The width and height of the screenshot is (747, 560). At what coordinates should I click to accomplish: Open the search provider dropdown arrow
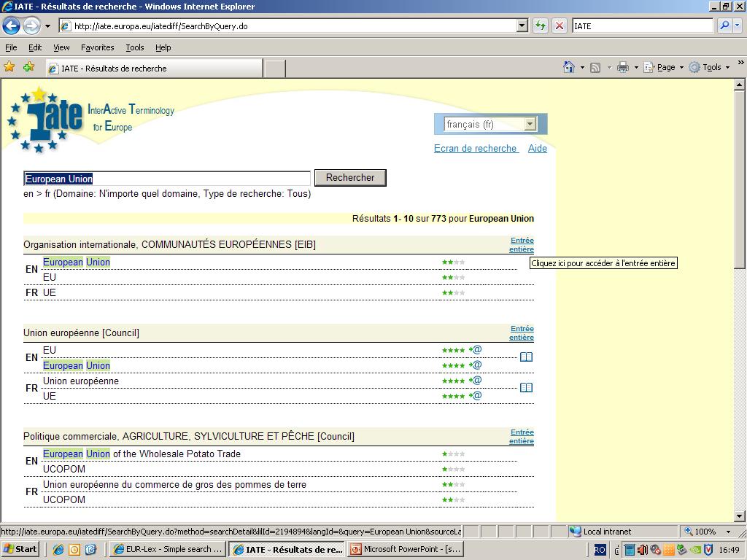tap(738, 26)
